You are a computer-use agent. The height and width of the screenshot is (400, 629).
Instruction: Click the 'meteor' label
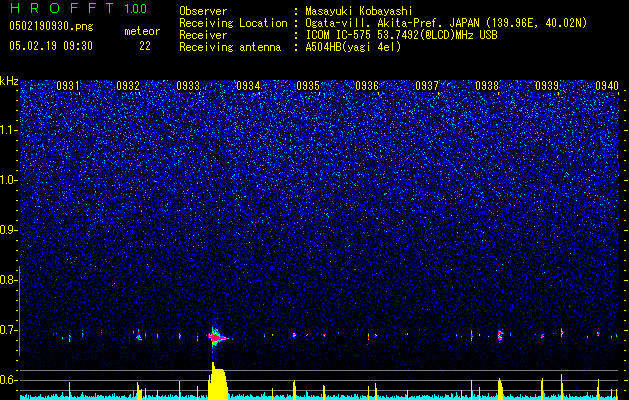[142, 31]
